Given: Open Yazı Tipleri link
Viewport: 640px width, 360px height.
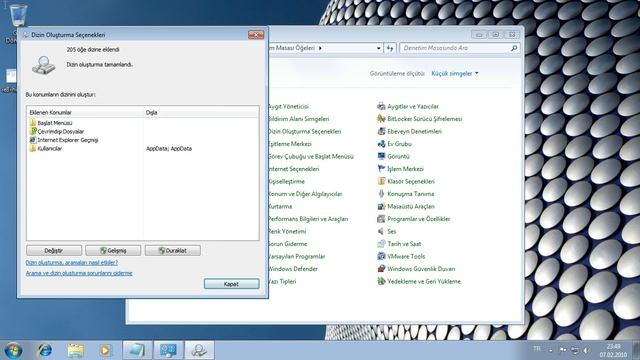Looking at the screenshot, I should click(282, 281).
